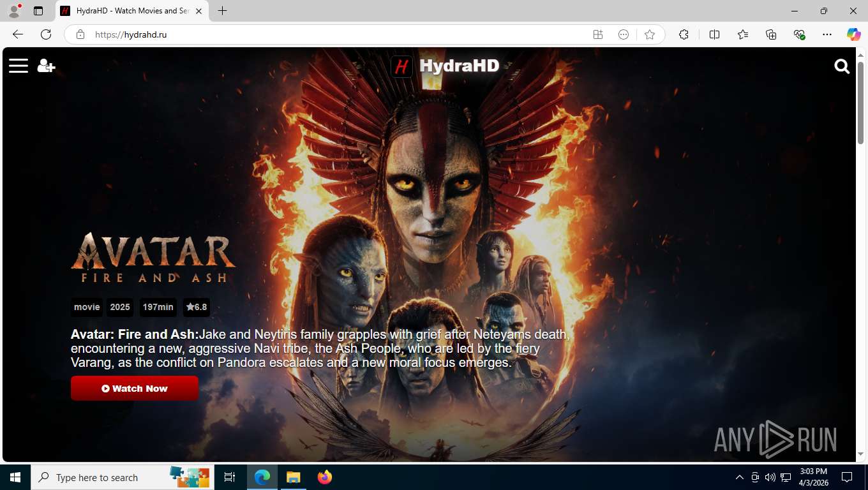Viewport: 868px width, 490px height.
Task: Refresh the page with the reload icon
Action: click(x=46, y=34)
